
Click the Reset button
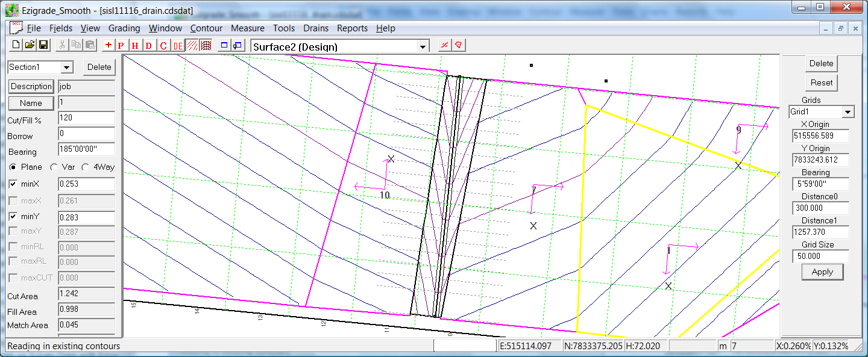coord(821,82)
